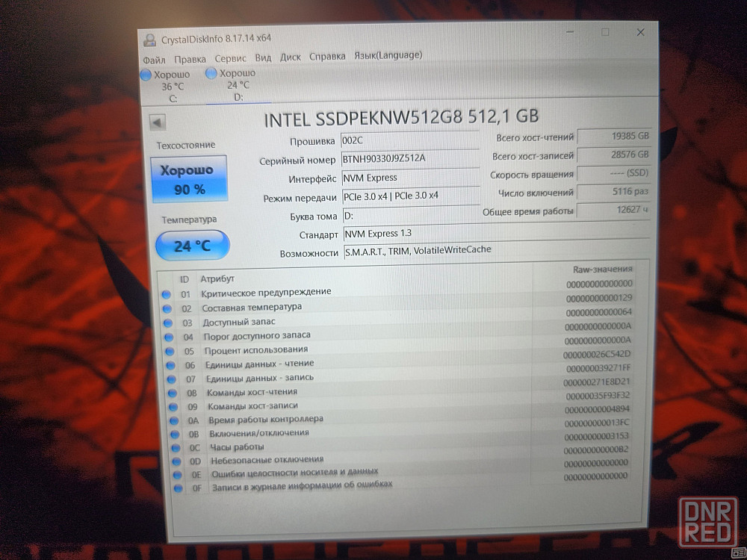The width and height of the screenshot is (747, 560).
Task: Click the status dot for attribute 01
Action: (166, 295)
